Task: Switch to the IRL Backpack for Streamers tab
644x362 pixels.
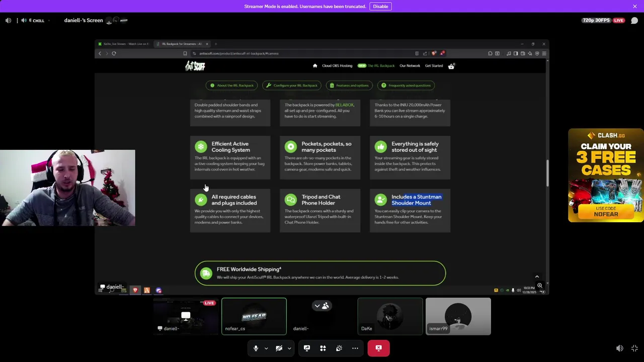Action: pos(181,44)
